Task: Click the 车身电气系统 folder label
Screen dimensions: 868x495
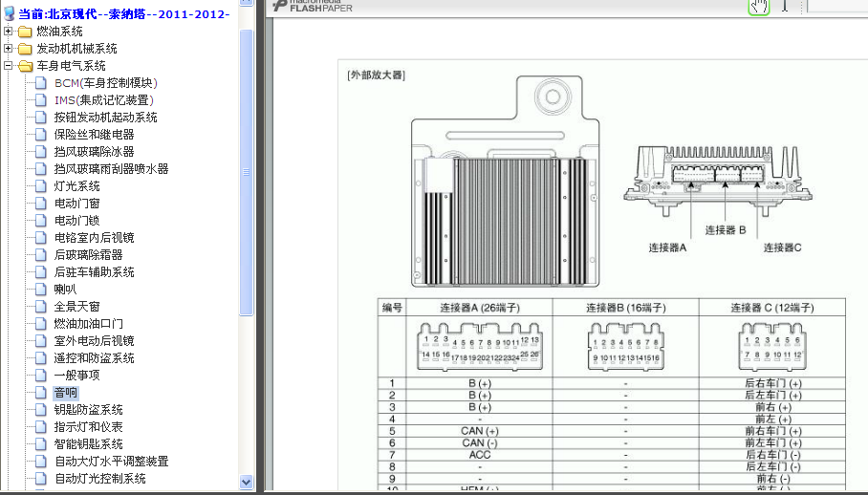Action: coord(72,65)
